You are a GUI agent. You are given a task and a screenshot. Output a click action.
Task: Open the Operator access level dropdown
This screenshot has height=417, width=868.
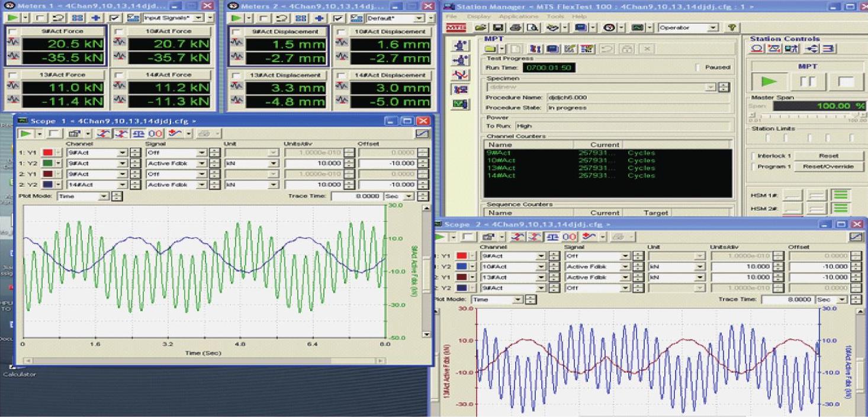tap(713, 28)
